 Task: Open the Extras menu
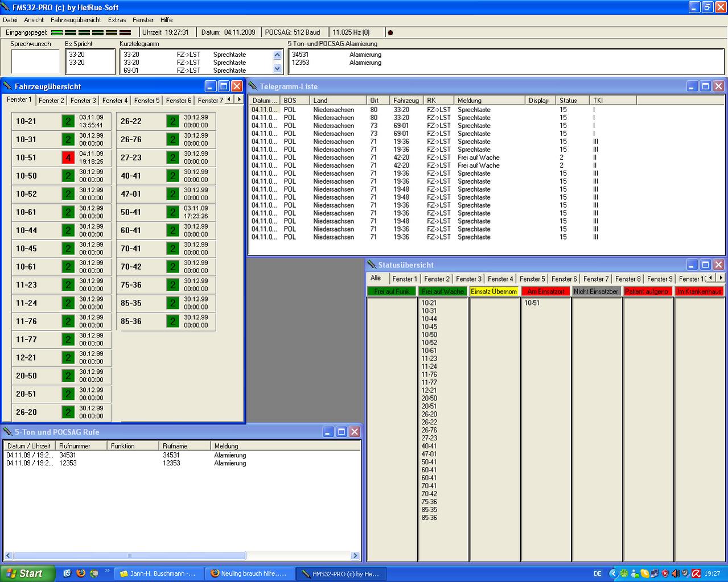117,20
